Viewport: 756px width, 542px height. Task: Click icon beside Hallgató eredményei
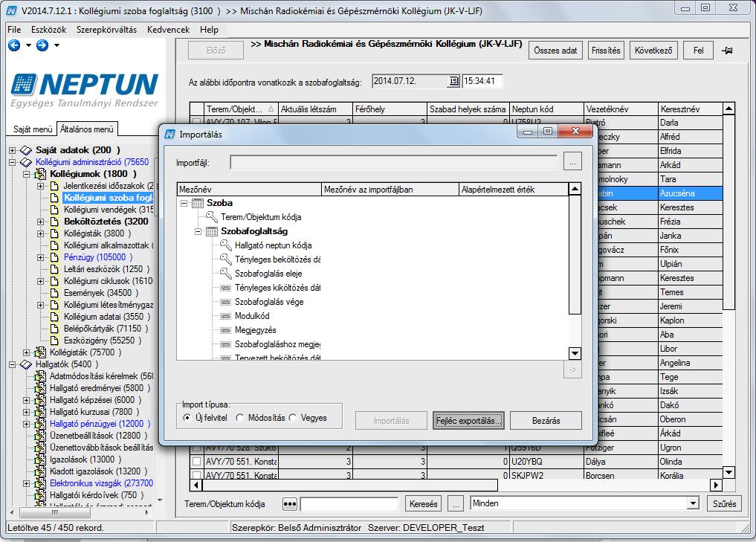tap(40, 388)
